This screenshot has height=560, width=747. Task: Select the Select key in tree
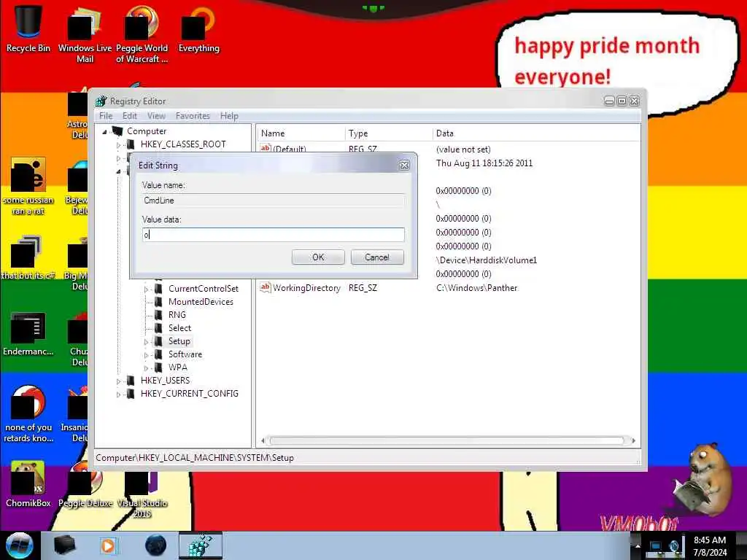(179, 328)
